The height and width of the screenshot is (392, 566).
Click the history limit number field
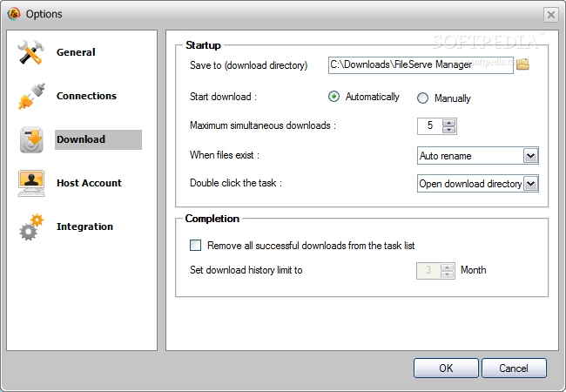pos(428,270)
